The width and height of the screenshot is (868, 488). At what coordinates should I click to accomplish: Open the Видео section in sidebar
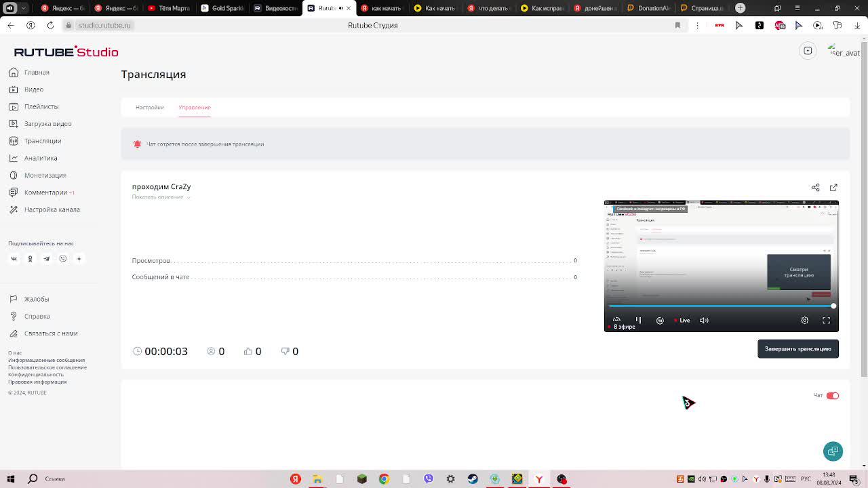pyautogui.click(x=26, y=89)
